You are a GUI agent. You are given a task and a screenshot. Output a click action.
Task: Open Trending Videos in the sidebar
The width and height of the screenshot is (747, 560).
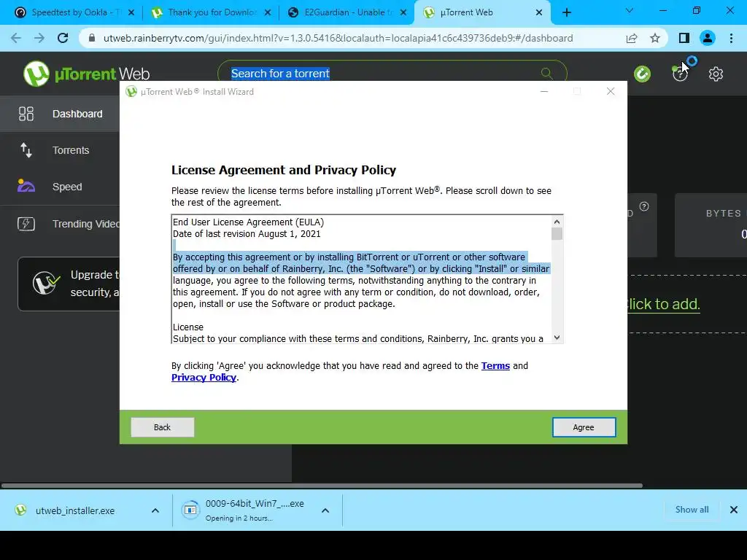(60, 224)
